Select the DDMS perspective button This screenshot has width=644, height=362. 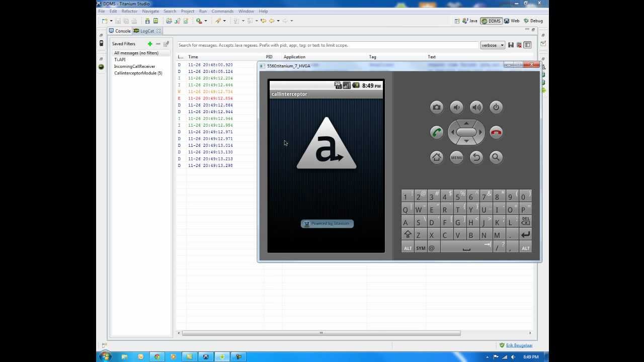491,21
